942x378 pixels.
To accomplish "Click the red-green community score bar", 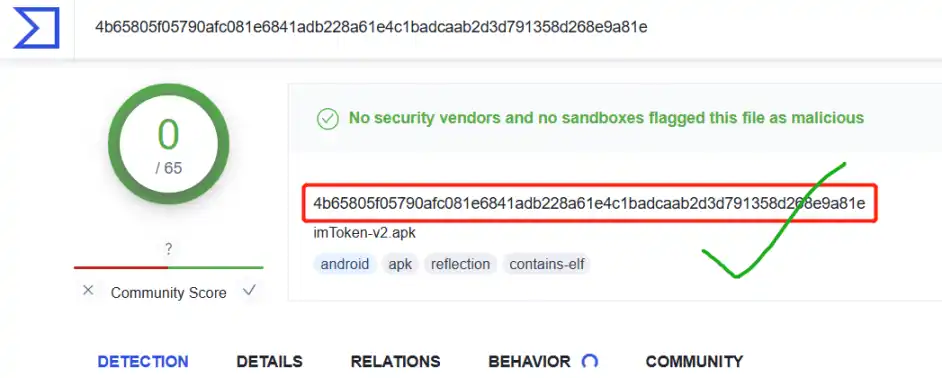I will click(x=168, y=267).
